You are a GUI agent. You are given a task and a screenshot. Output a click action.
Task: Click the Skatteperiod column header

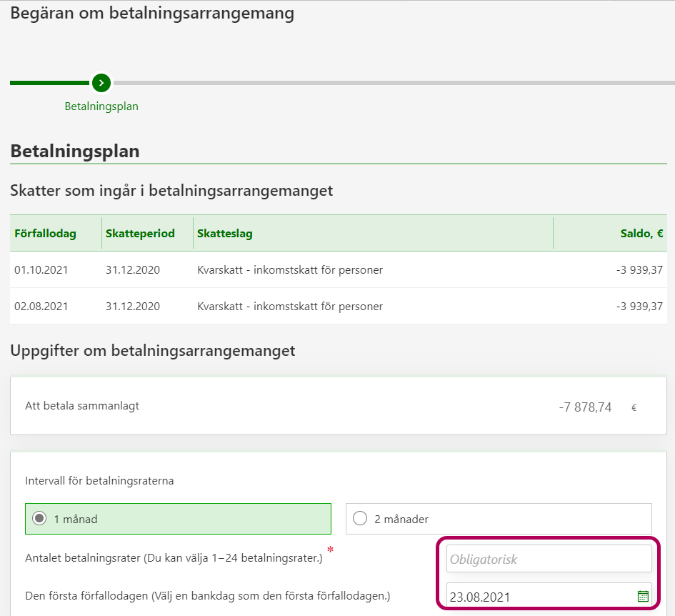click(x=140, y=234)
